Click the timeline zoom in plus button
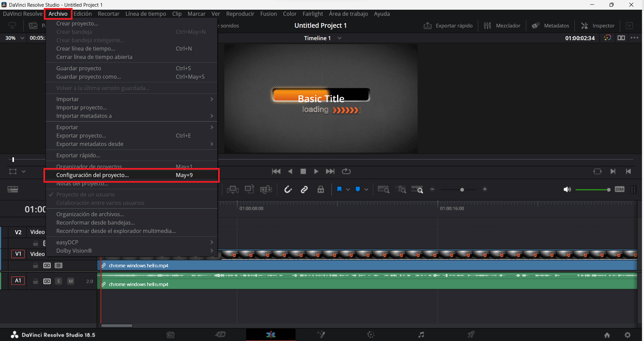The width and height of the screenshot is (644, 341). (485, 189)
